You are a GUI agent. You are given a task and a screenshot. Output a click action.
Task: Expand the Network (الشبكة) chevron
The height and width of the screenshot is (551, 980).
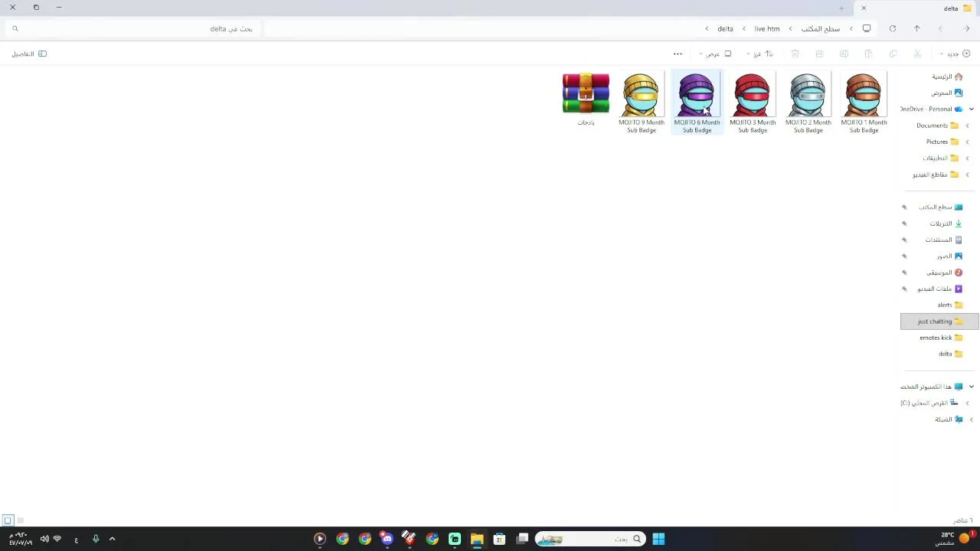(x=971, y=419)
